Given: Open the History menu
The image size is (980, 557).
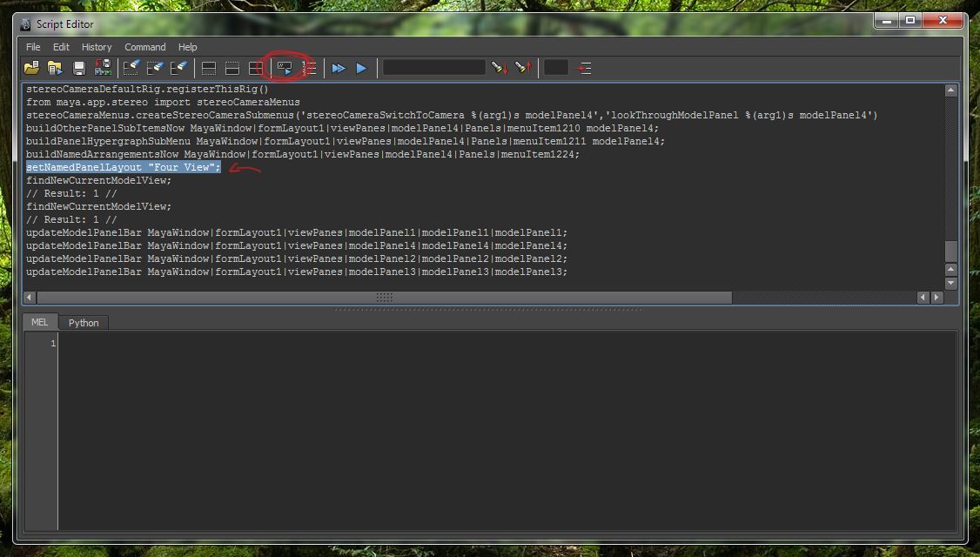Looking at the screenshot, I should (x=97, y=47).
